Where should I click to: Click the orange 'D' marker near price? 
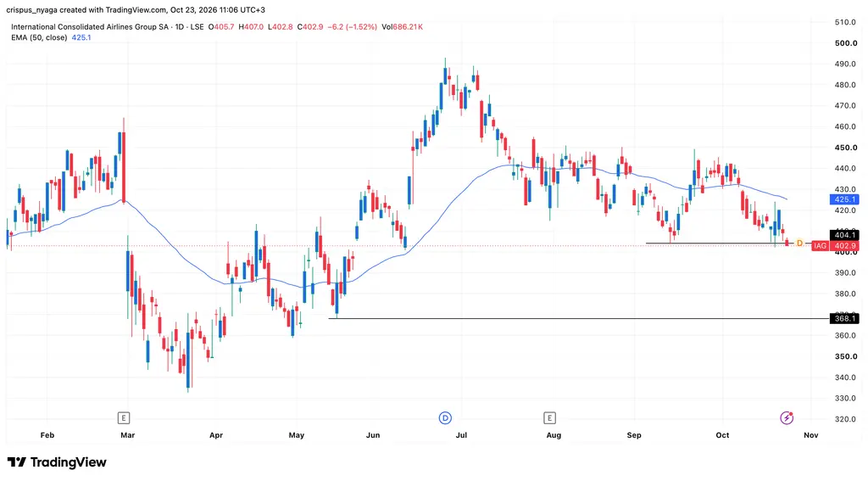coord(799,243)
